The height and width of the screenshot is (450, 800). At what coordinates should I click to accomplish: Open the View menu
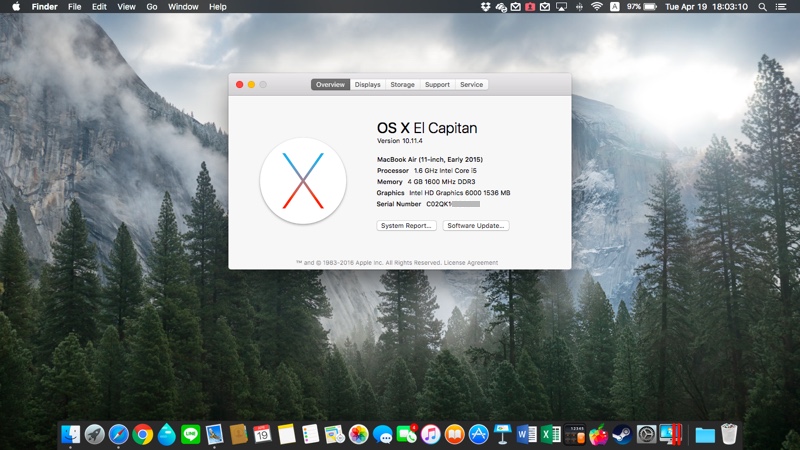tap(126, 7)
